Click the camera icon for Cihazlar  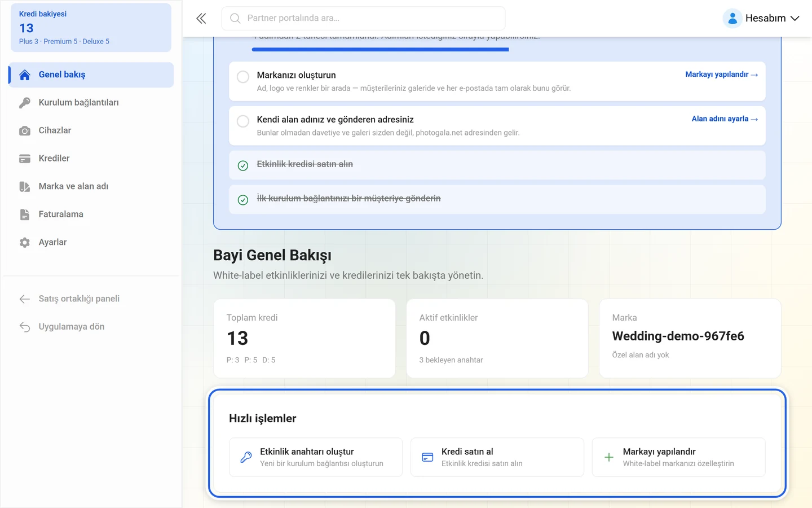(25, 131)
